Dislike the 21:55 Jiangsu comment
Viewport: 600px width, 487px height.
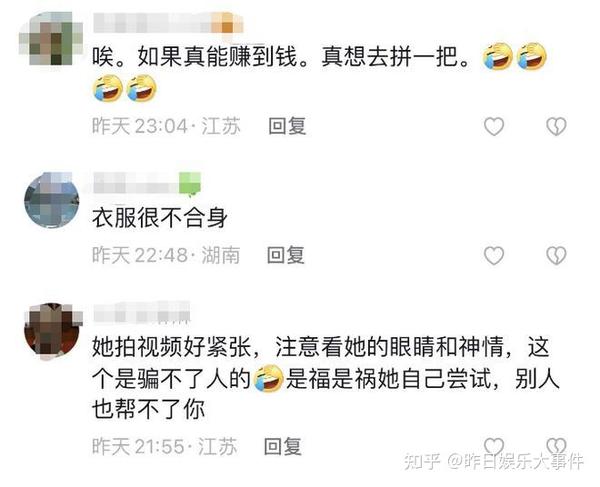pos(556,446)
